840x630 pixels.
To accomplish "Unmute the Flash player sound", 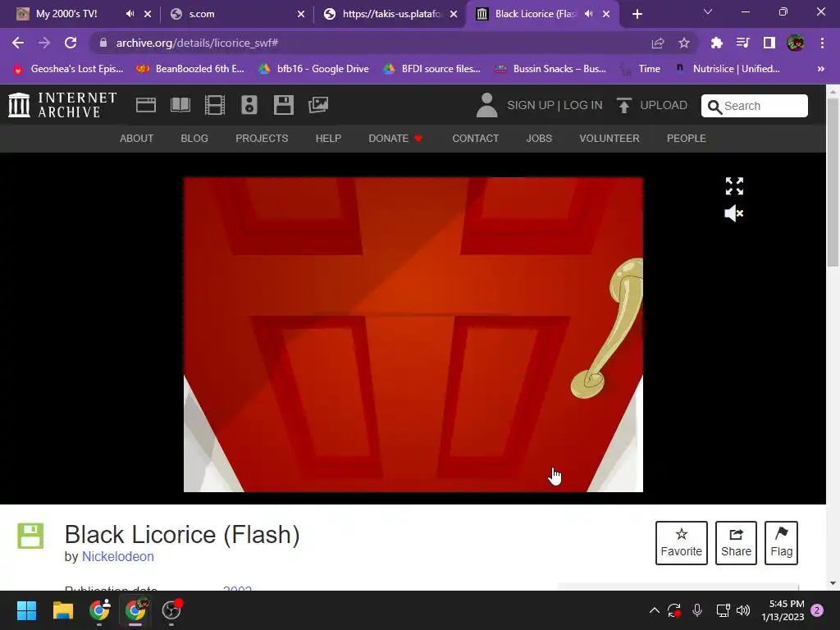I will tap(734, 214).
